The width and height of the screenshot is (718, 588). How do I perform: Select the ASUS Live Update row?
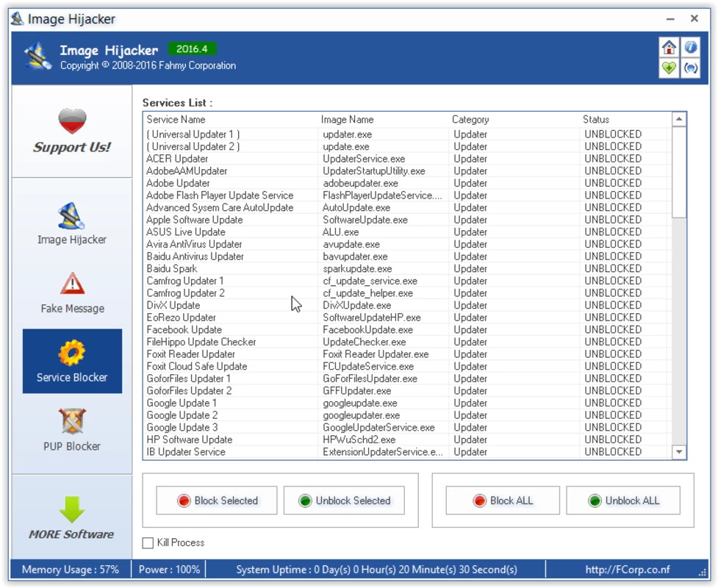[406, 232]
